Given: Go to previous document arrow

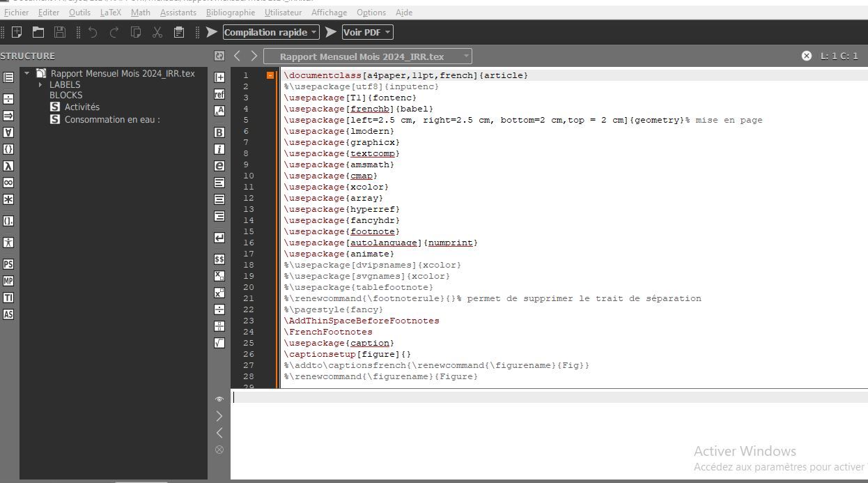Looking at the screenshot, I should tap(238, 56).
